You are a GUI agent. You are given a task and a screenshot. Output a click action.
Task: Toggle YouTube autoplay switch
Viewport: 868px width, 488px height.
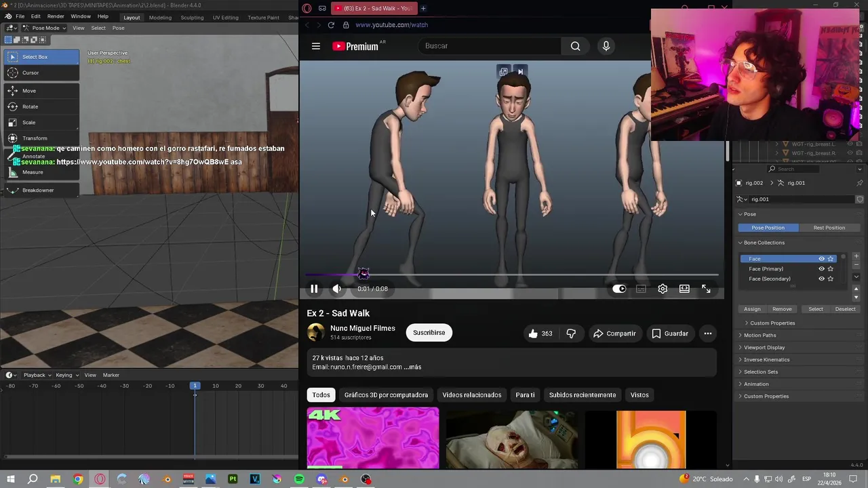[x=619, y=289]
